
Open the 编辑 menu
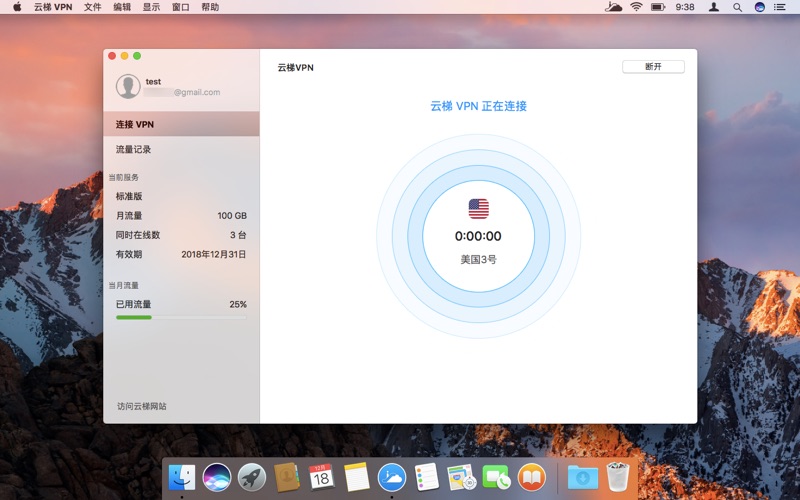(x=122, y=7)
